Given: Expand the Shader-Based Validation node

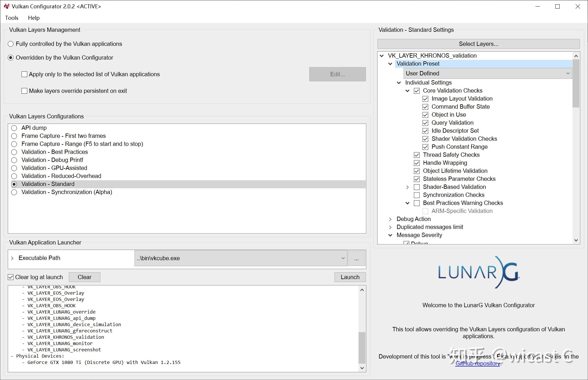Looking at the screenshot, I should pos(407,187).
